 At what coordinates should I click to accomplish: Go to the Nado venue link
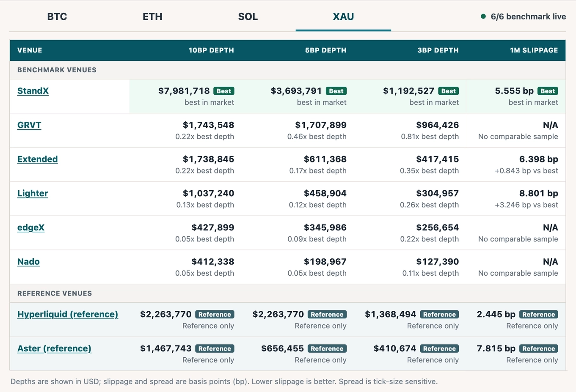(x=28, y=262)
